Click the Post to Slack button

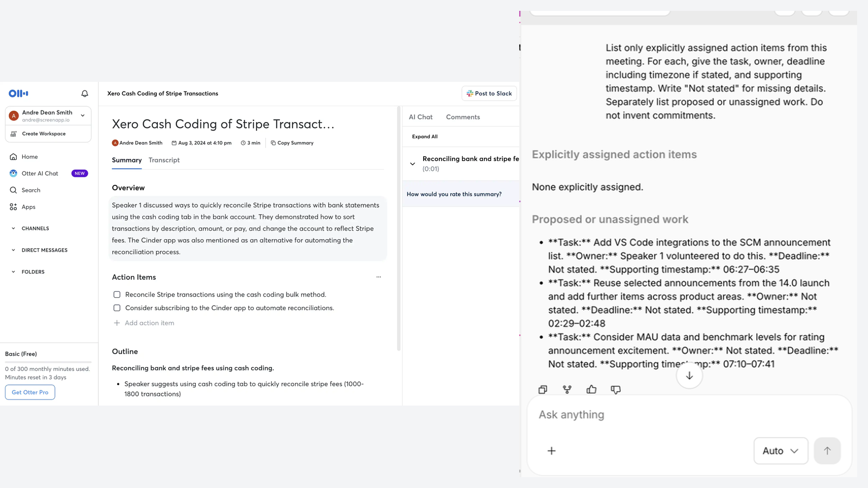(x=489, y=93)
